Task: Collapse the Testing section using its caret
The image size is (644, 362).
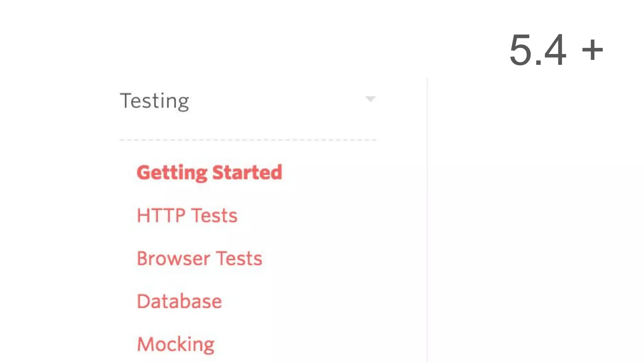Action: tap(370, 99)
